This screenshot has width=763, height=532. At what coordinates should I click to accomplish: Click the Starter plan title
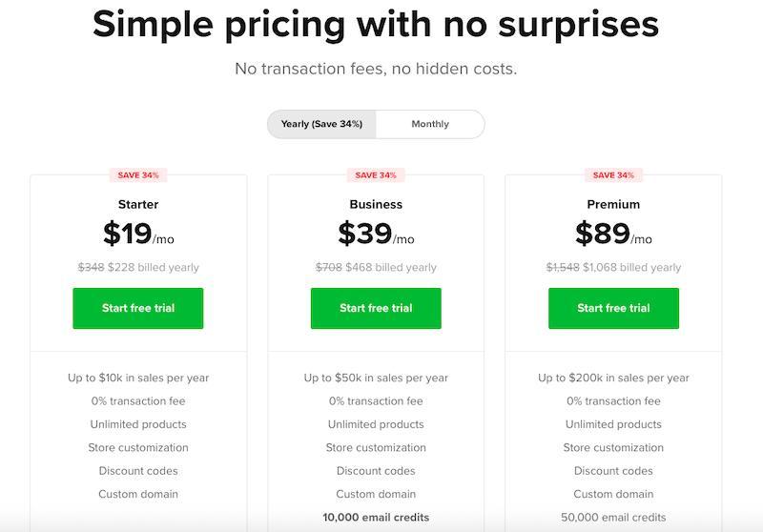coord(138,204)
